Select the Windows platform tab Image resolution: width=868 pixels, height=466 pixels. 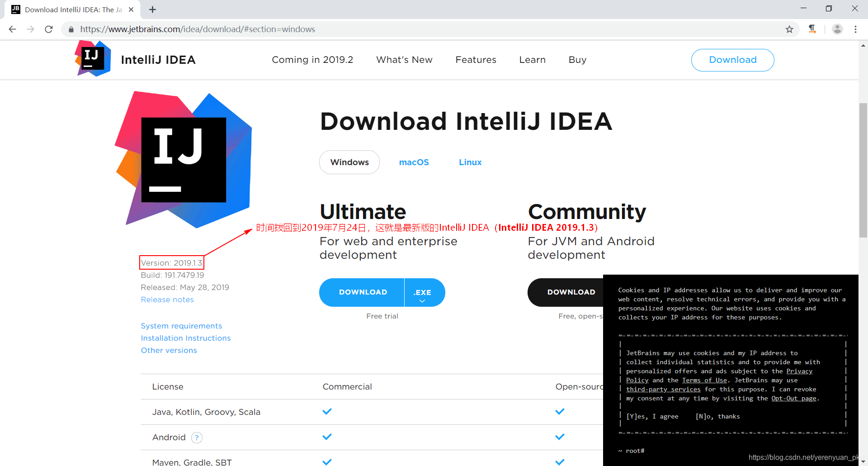[349, 162]
